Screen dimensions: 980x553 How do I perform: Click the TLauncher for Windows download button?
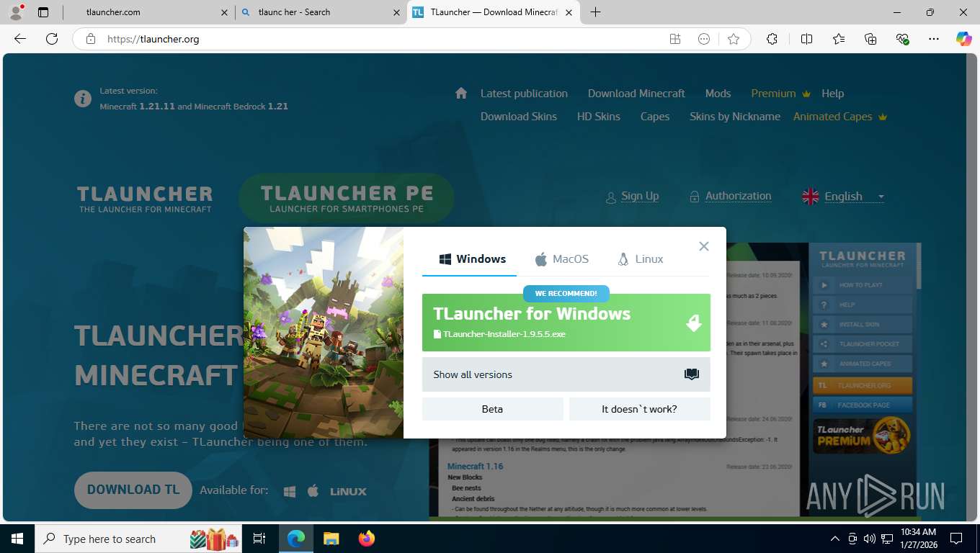(x=566, y=323)
